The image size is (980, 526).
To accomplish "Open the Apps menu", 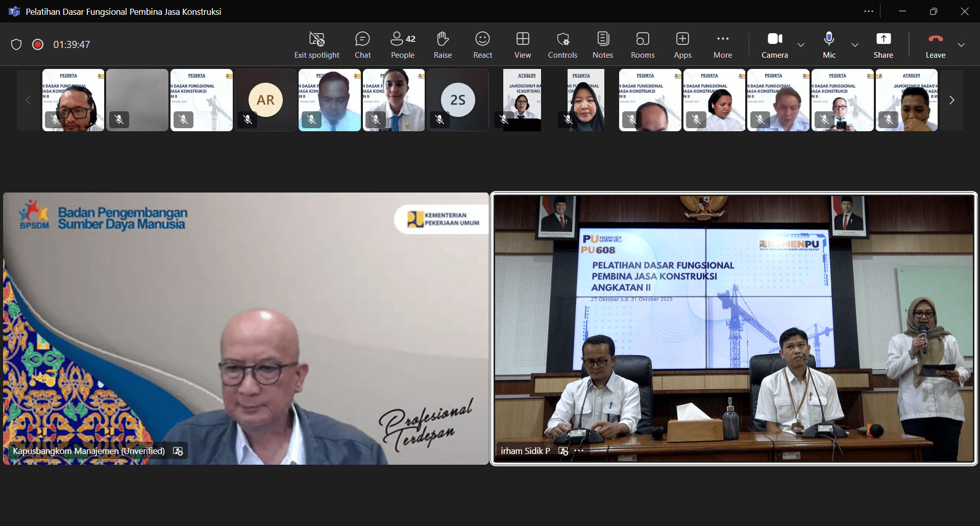I will tap(682, 45).
